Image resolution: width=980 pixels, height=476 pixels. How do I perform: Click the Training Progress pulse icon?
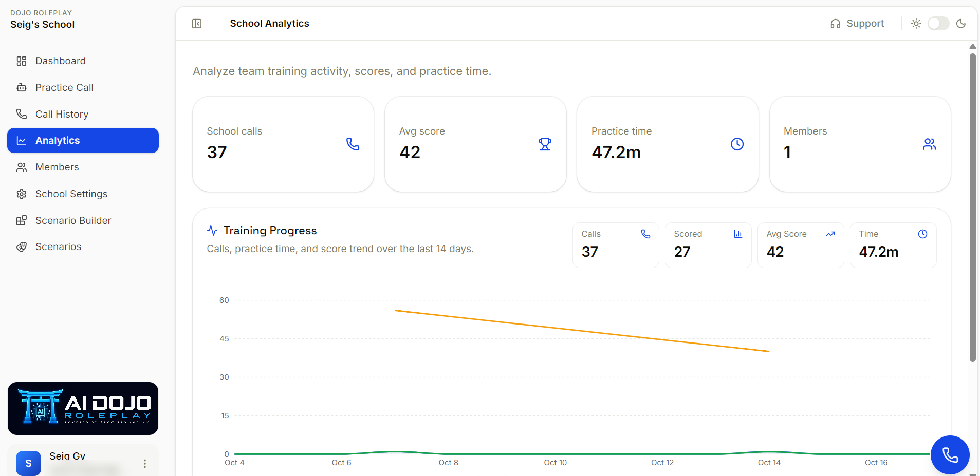tap(212, 231)
